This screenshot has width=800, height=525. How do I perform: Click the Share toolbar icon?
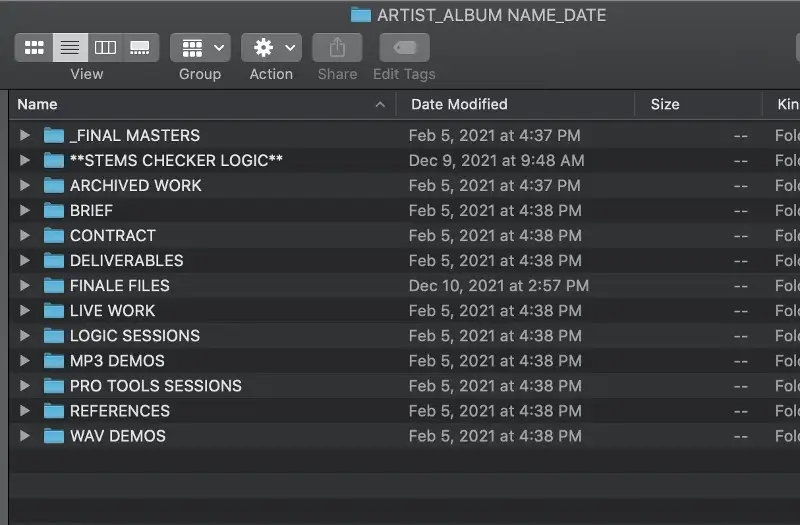337,47
